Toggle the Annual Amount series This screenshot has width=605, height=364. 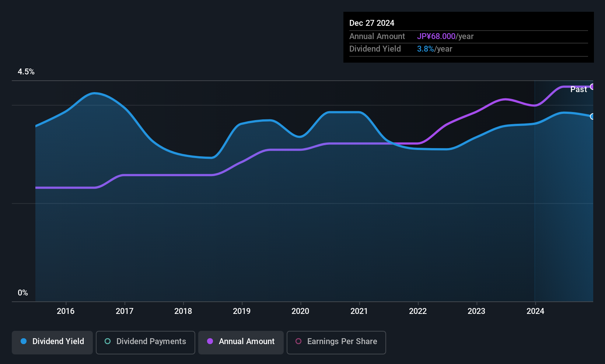click(x=241, y=343)
